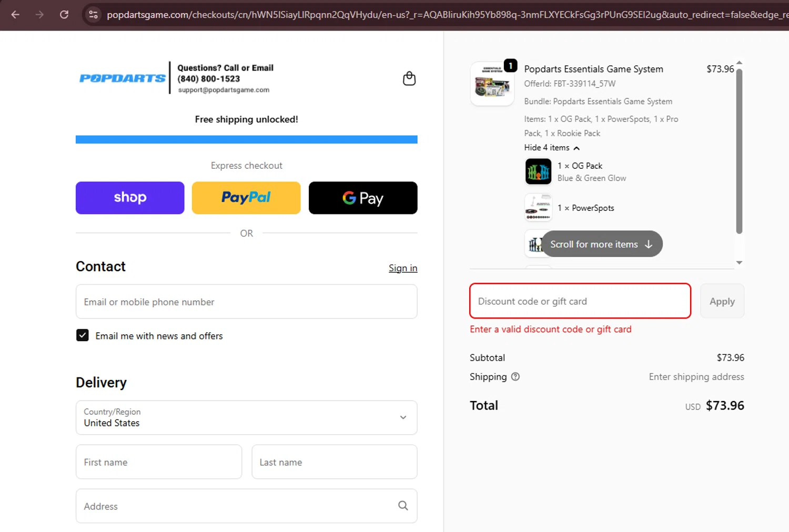Click the OfferId FBT-339114_57W text
This screenshot has width=789, height=532.
coord(570,84)
